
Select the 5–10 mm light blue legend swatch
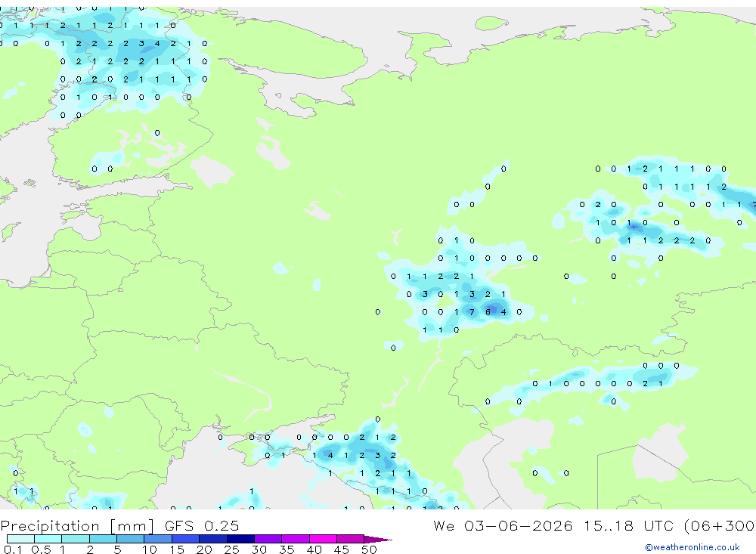[x=130, y=539]
